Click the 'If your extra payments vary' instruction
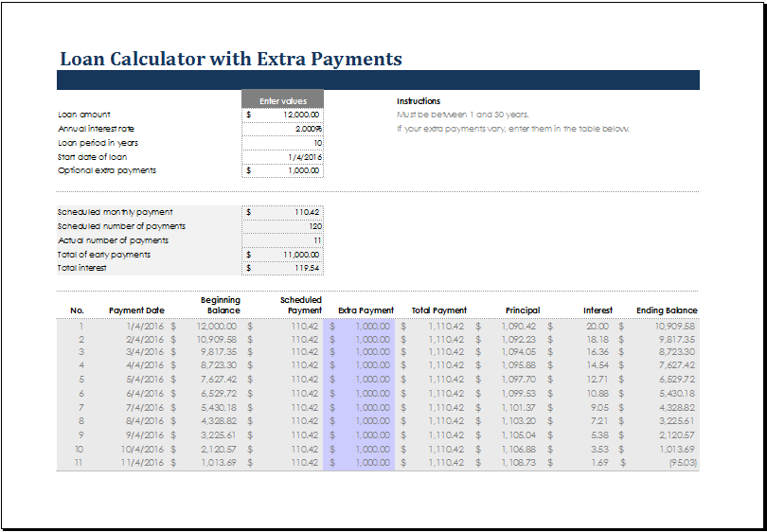Viewport: 767px width, 532px height. click(x=513, y=129)
